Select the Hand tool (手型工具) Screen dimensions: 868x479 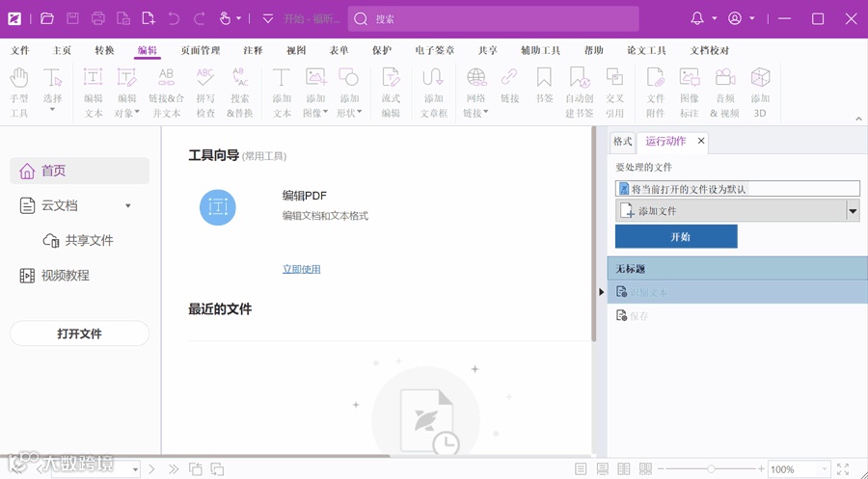[x=19, y=93]
